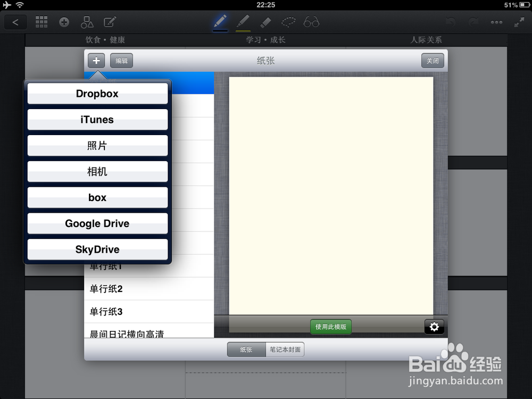The height and width of the screenshot is (399, 532).
Task: Click 使用此模版 green button
Action: pyautogui.click(x=331, y=327)
